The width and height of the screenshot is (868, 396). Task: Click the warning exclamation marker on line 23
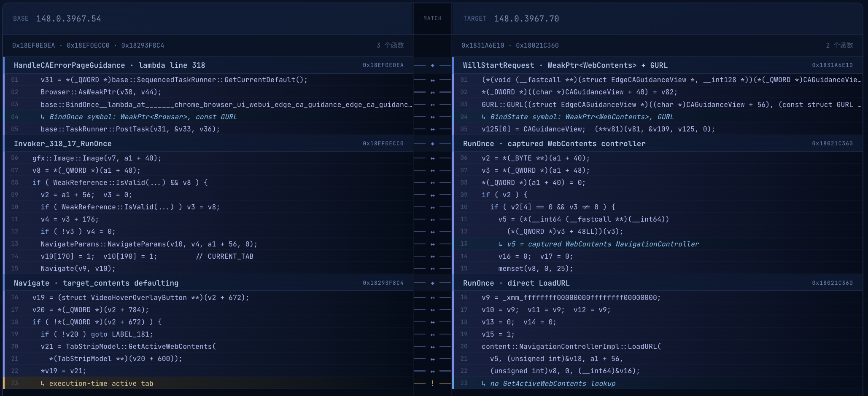pos(432,383)
